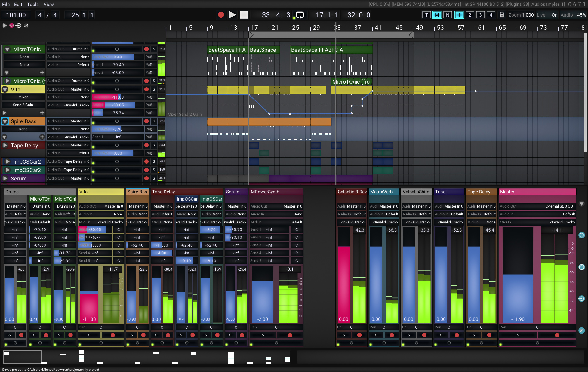Stop playback with the transport stop button
The width and height of the screenshot is (588, 372).
tap(244, 15)
